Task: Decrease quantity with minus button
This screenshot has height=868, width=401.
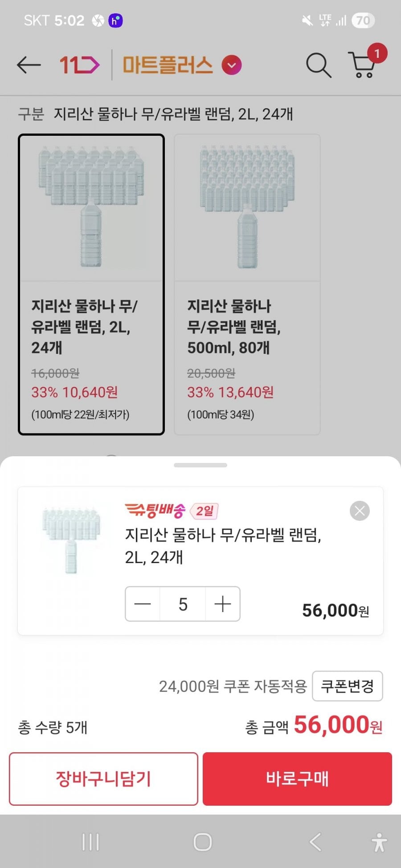Action: (x=143, y=604)
